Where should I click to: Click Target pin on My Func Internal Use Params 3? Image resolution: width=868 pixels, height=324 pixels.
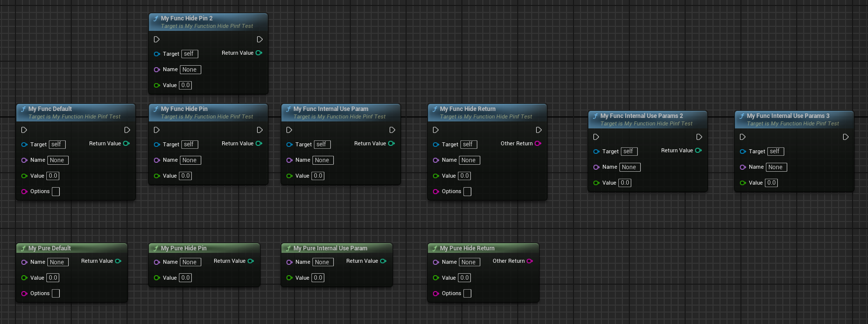click(743, 151)
